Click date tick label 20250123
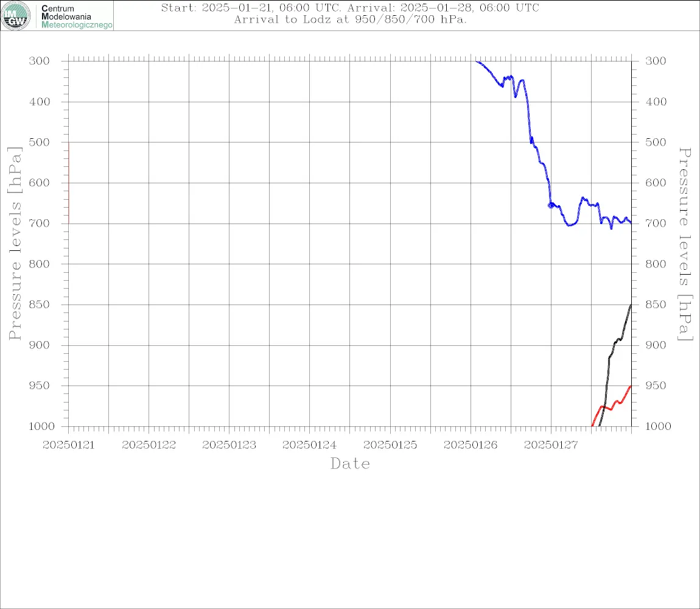700x609 pixels. tap(229, 445)
